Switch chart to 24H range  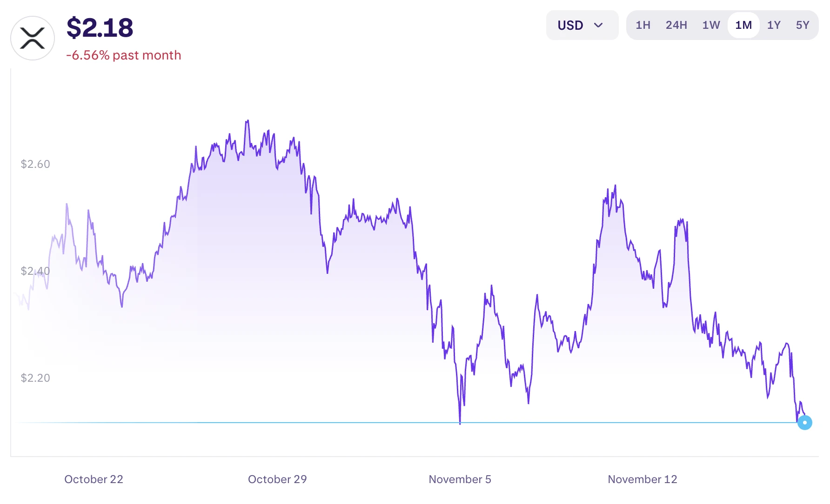[676, 25]
